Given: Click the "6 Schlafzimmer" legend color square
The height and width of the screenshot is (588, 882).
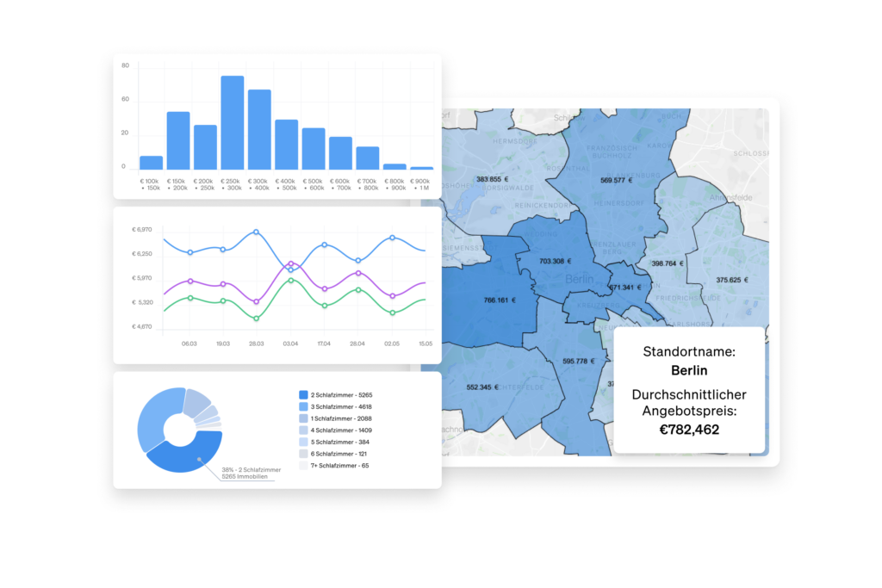Looking at the screenshot, I should point(303,454).
